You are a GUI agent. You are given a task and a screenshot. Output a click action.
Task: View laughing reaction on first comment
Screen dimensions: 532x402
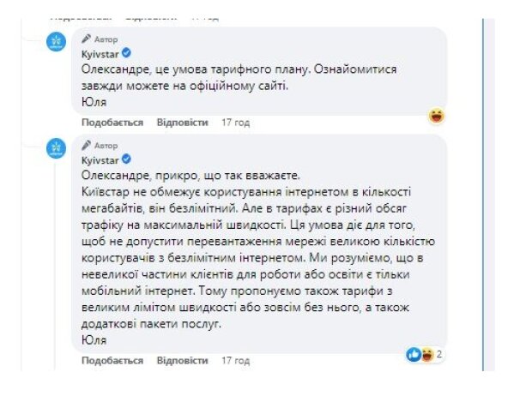pos(436,116)
